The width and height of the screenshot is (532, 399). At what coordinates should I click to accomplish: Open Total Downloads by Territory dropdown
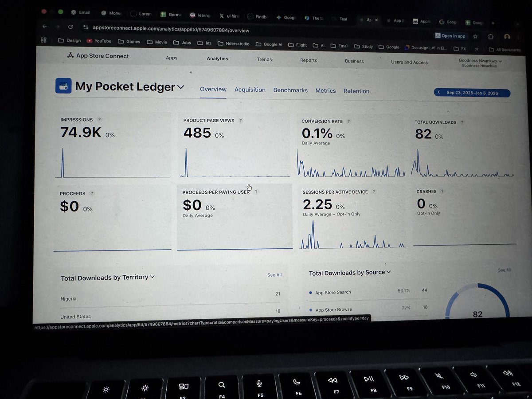(108, 278)
